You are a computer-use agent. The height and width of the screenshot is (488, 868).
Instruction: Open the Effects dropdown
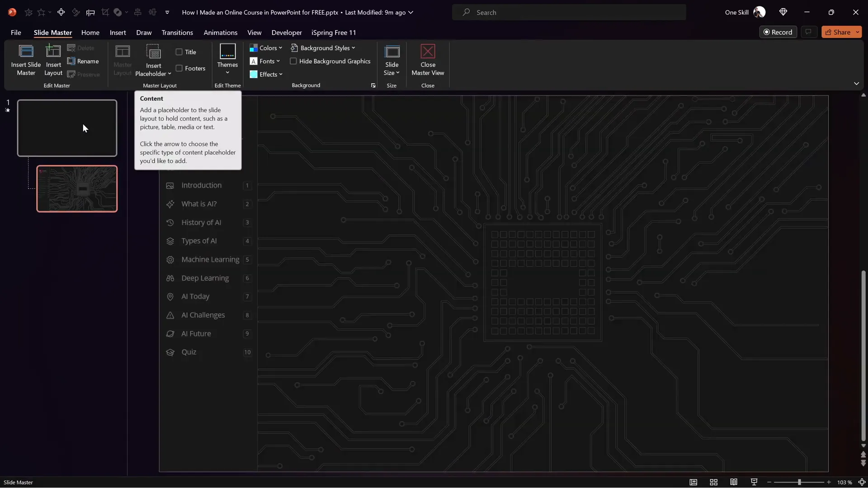point(266,74)
